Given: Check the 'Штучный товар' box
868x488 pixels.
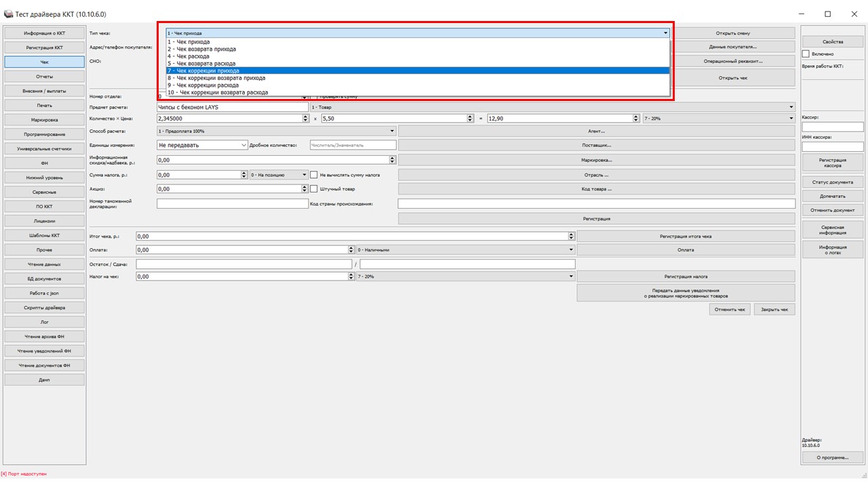Looking at the screenshot, I should coord(314,189).
